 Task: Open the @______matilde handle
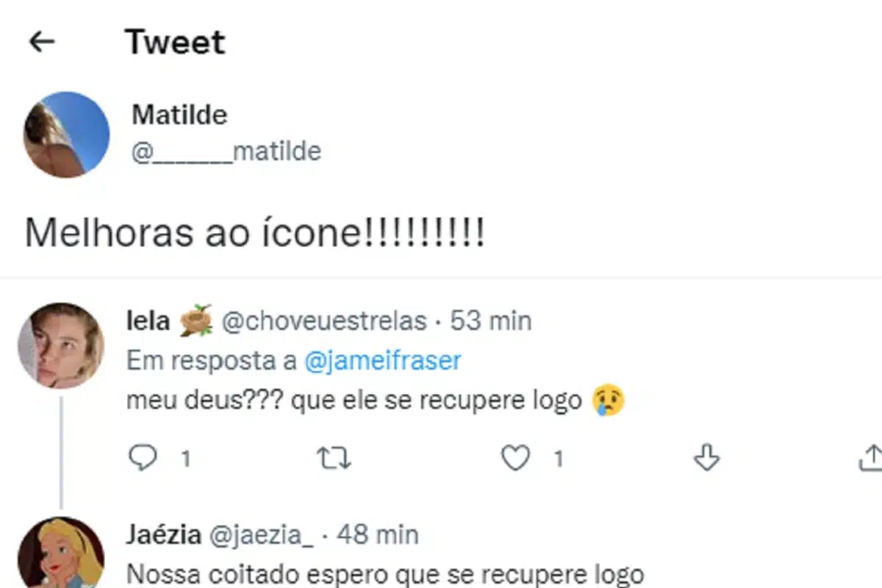226,151
